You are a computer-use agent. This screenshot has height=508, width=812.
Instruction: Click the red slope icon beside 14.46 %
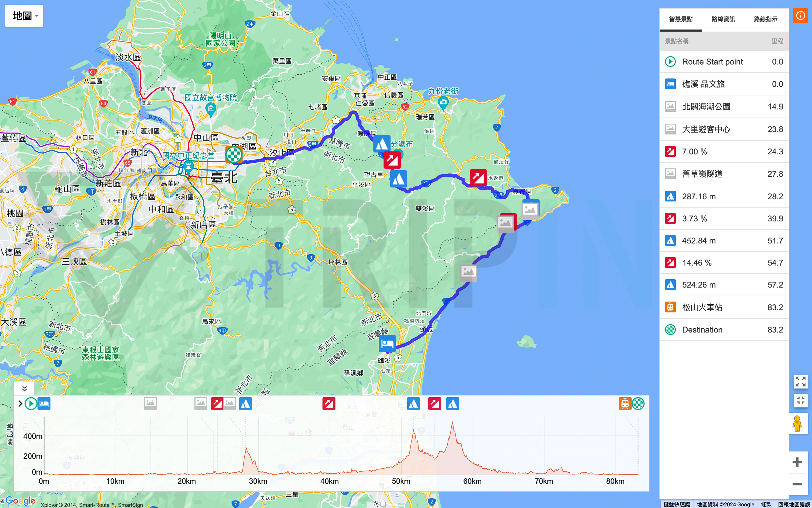(670, 263)
